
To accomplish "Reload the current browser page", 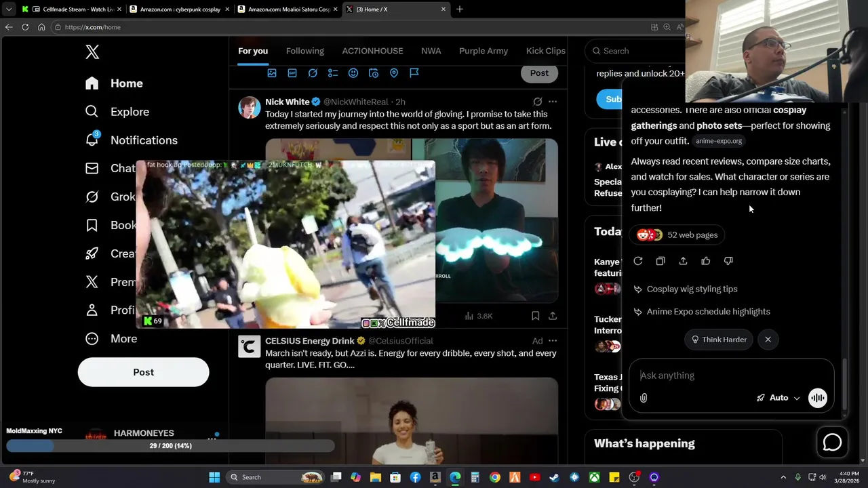I will (x=25, y=27).
